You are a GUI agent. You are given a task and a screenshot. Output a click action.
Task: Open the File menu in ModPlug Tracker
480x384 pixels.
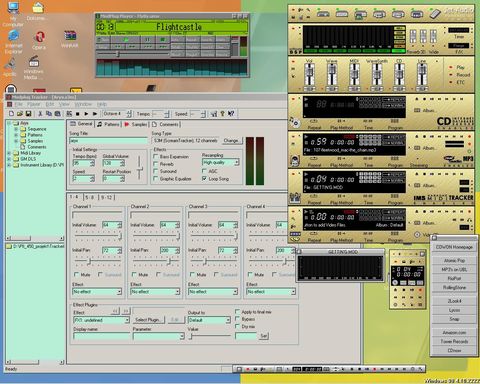coord(18,104)
